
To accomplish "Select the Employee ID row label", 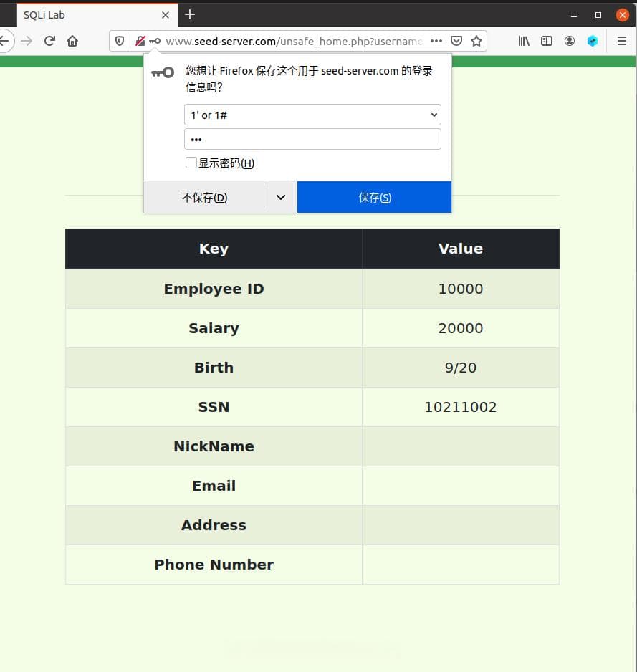I will [x=214, y=289].
